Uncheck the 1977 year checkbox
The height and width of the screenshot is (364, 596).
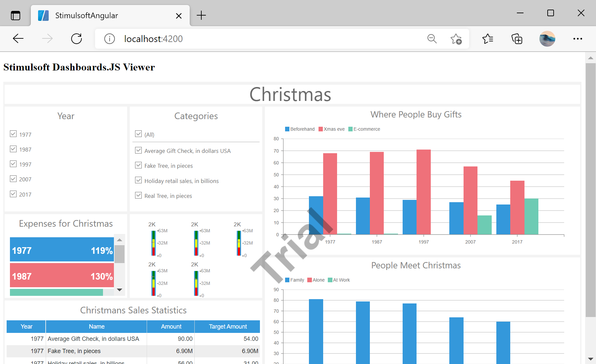(13, 134)
